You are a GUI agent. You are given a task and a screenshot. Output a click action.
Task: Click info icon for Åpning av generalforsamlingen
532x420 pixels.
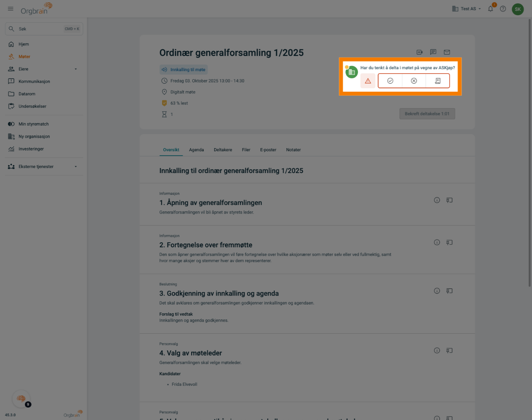coord(437,200)
